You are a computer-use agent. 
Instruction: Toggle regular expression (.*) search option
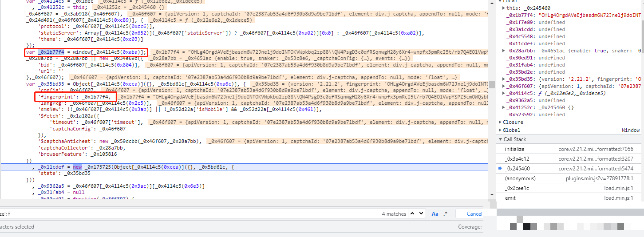coord(445,213)
